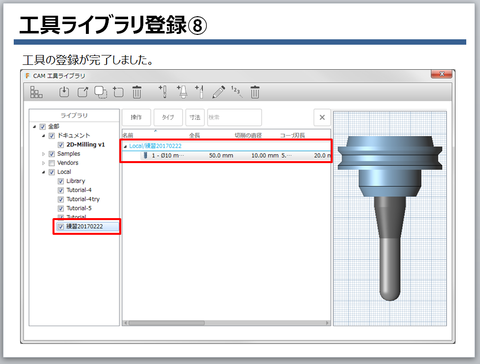Click the new holder icon
The width and height of the screenshot is (480, 364).
(182, 92)
